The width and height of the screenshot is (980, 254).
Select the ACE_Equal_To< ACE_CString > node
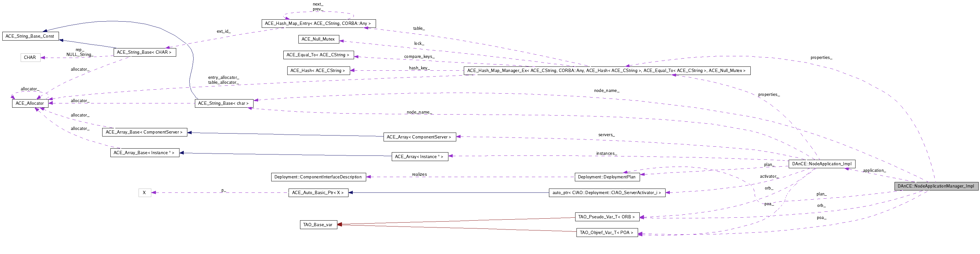click(318, 55)
